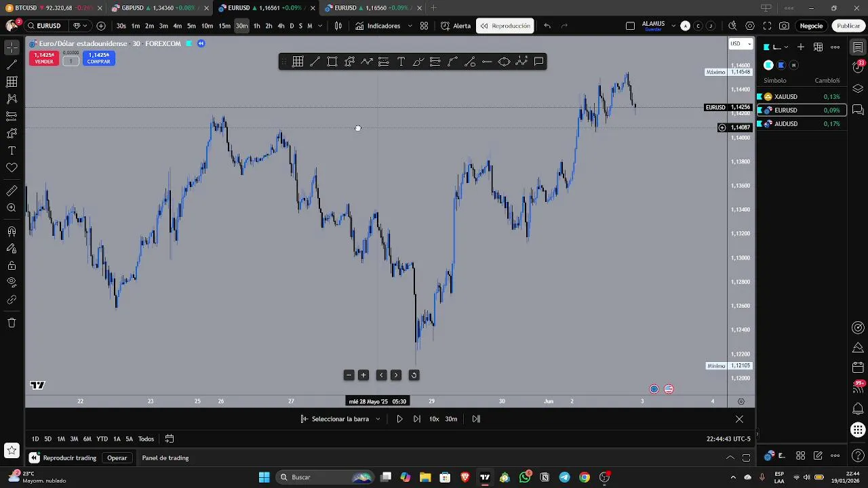Select the 1h timeframe
Screen dimensions: 868x488
point(256,26)
